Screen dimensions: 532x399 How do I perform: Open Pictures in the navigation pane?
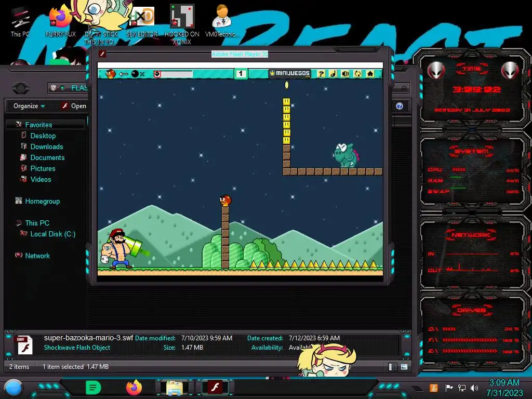[43, 168]
